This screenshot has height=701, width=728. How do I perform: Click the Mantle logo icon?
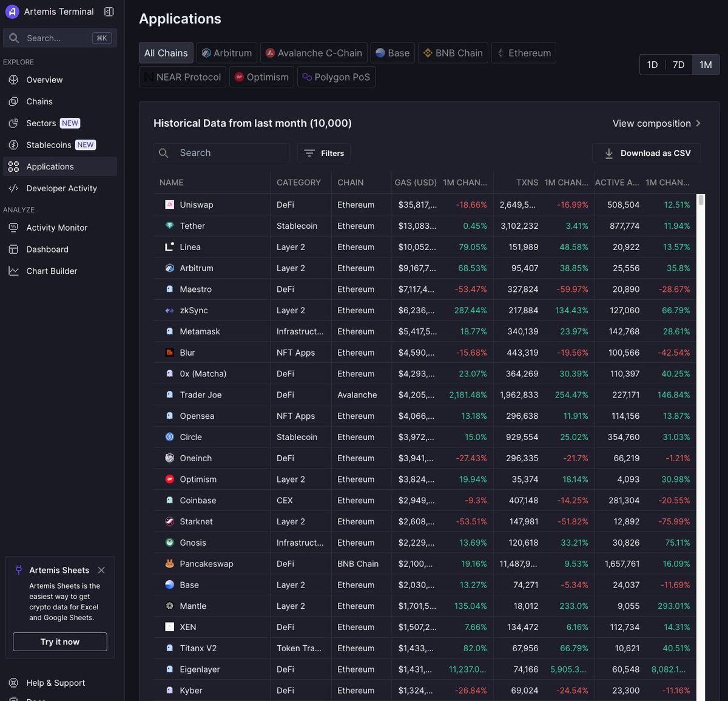170,606
